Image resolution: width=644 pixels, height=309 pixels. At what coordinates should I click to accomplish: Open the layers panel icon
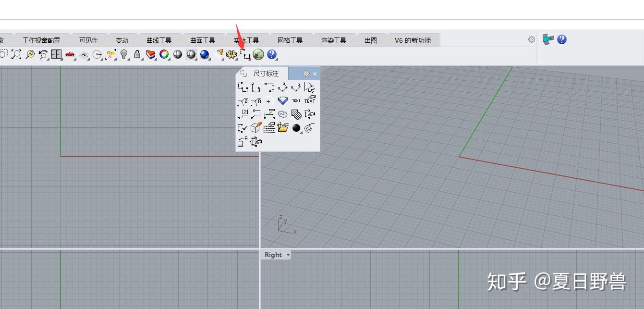(150, 54)
